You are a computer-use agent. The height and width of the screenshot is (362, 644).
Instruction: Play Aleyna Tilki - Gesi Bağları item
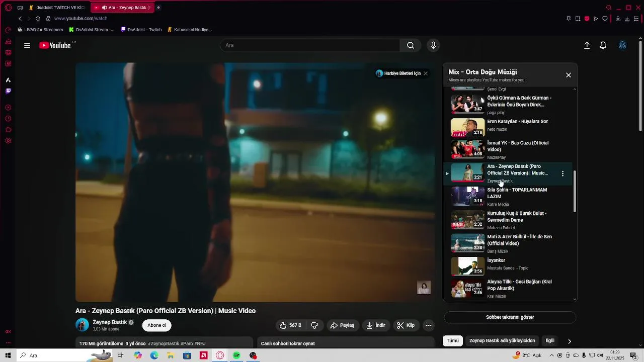coord(508,289)
